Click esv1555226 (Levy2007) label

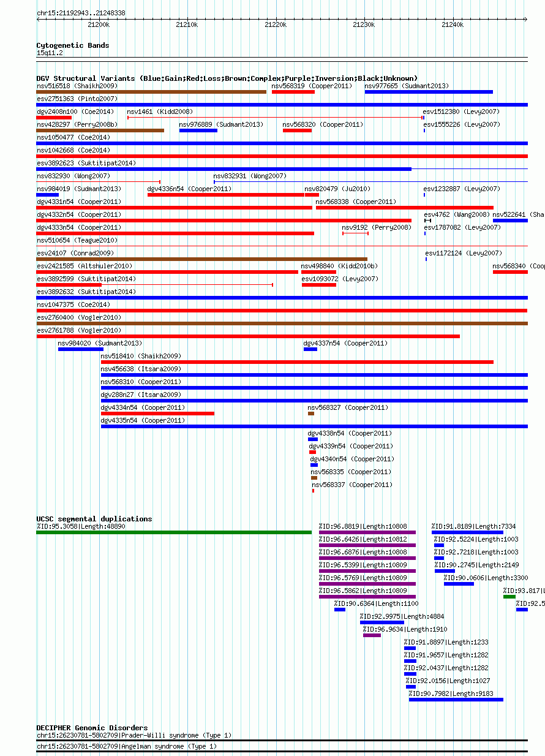click(x=462, y=124)
